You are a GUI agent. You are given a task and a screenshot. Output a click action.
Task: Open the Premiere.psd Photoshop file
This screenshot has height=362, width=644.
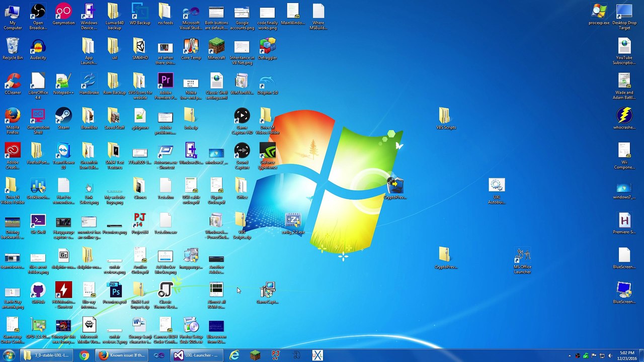[114, 293]
